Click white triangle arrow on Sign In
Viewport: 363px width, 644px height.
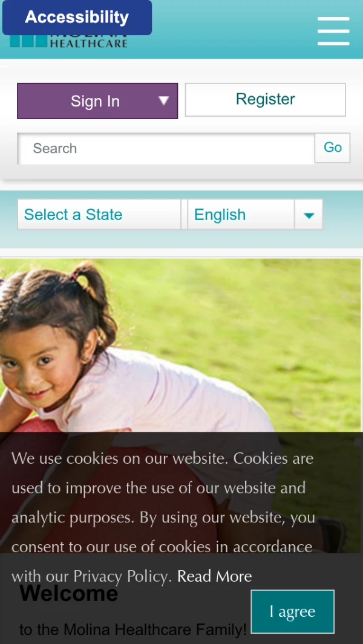tap(163, 100)
